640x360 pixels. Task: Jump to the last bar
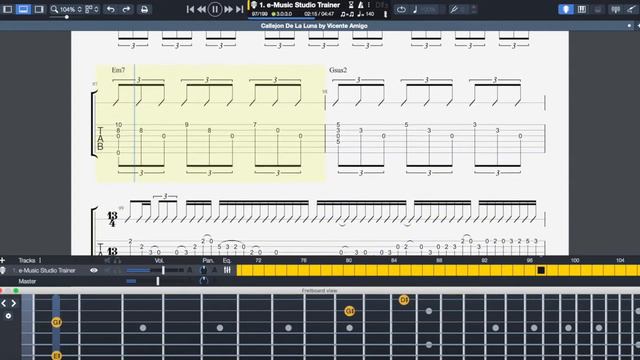tap(240, 9)
